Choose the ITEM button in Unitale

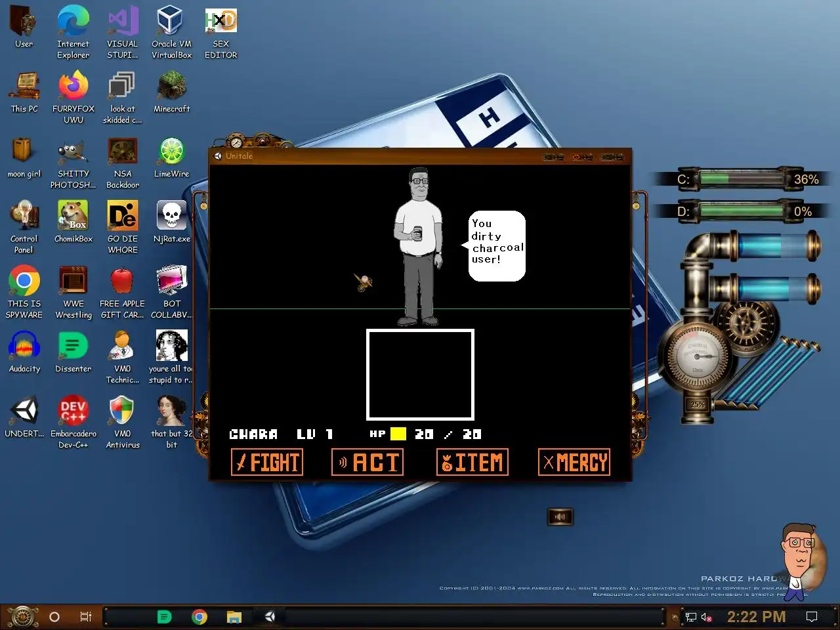[x=472, y=462]
